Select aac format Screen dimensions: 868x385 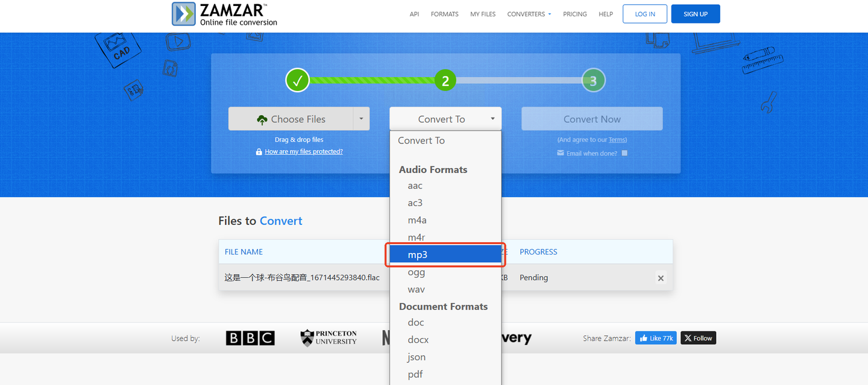pos(445,186)
